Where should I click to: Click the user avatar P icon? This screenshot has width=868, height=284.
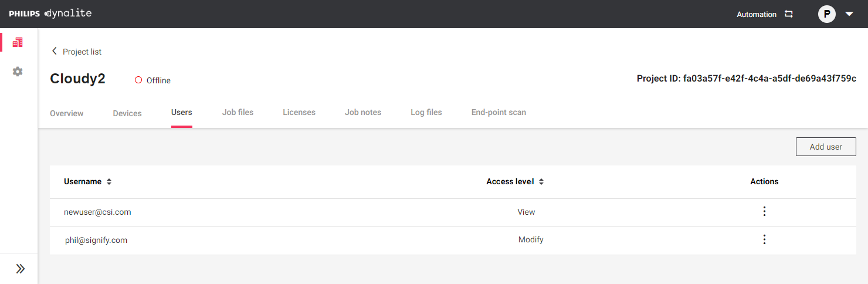pyautogui.click(x=826, y=14)
